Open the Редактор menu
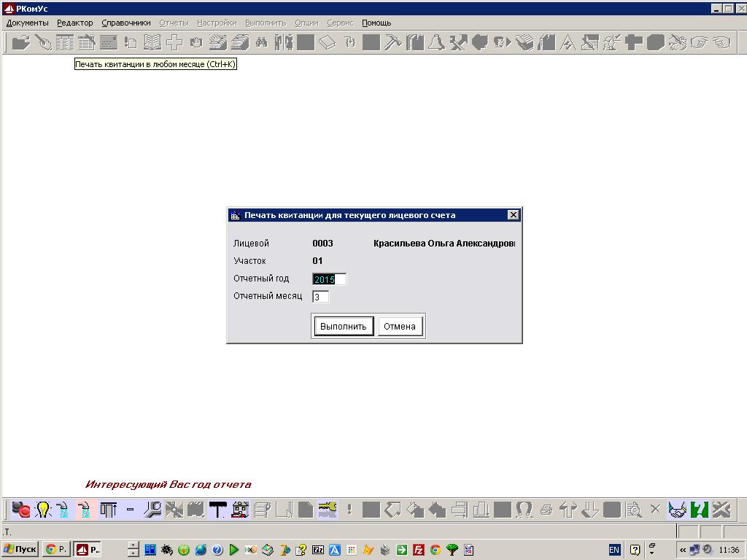Viewport: 747px width, 560px height. point(75,23)
